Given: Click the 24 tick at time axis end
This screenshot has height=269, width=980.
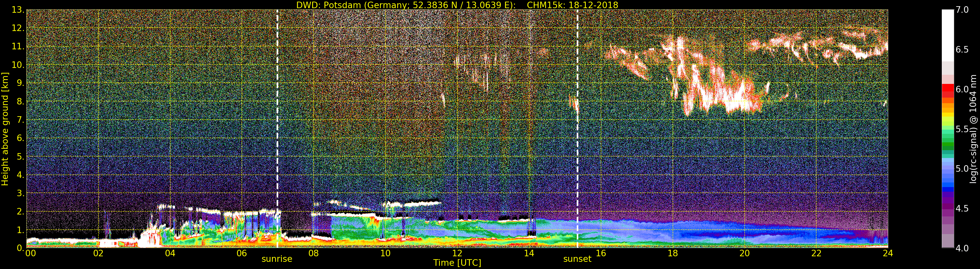Looking at the screenshot, I should click(x=888, y=253).
